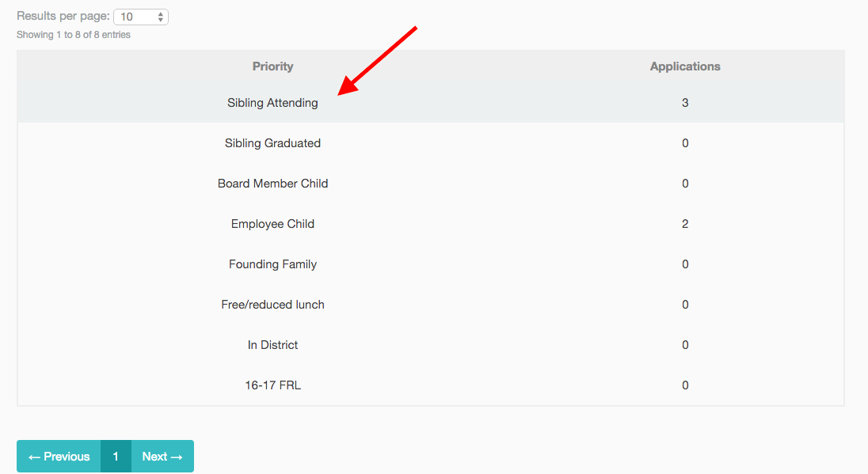Select the Sibling Attending row
The image size is (868, 474).
pos(431,103)
